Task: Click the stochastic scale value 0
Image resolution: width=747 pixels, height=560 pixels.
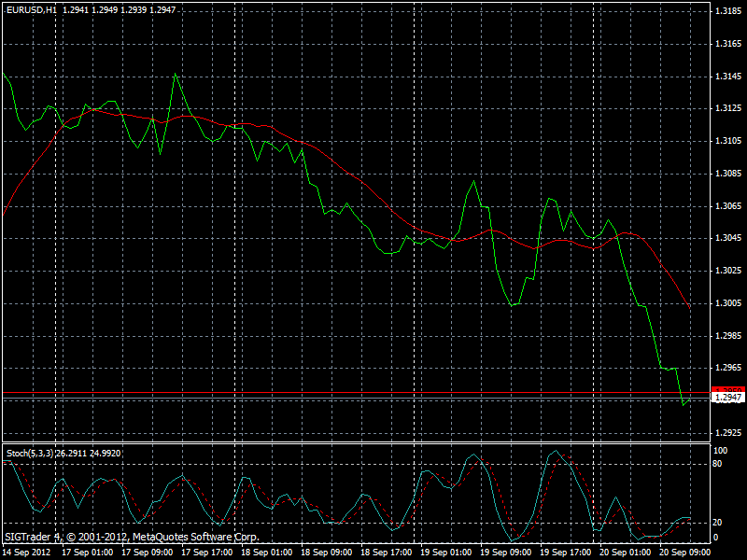Action: [716, 538]
